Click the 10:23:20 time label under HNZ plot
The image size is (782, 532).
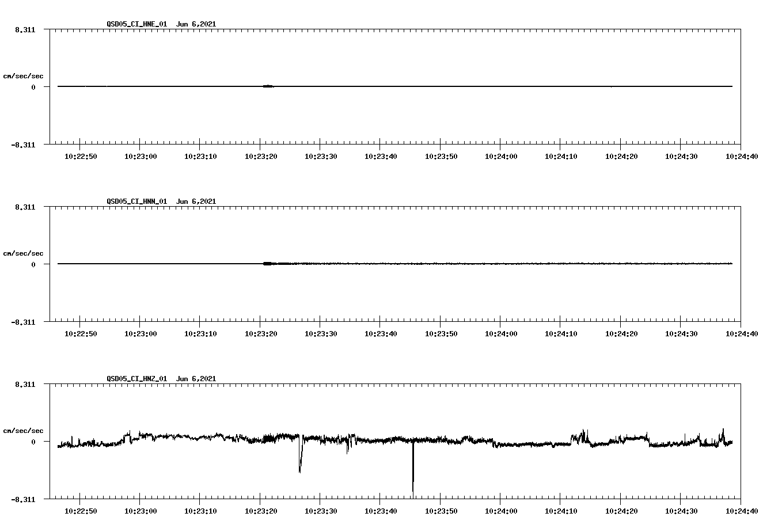(x=260, y=511)
